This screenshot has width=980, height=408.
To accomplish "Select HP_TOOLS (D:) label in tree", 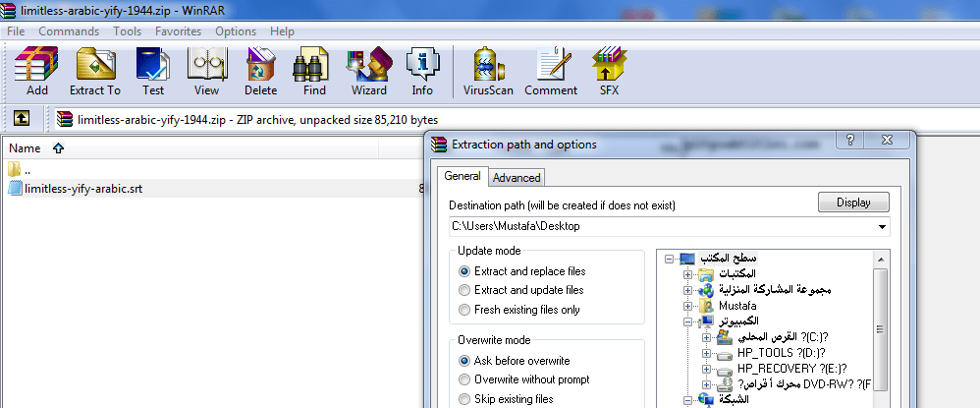I will click(782, 353).
